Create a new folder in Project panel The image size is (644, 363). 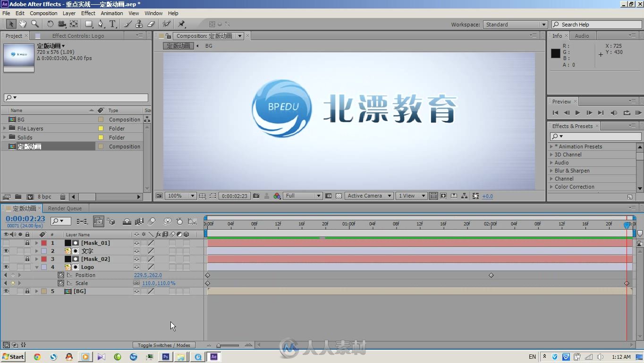pyautogui.click(x=18, y=197)
